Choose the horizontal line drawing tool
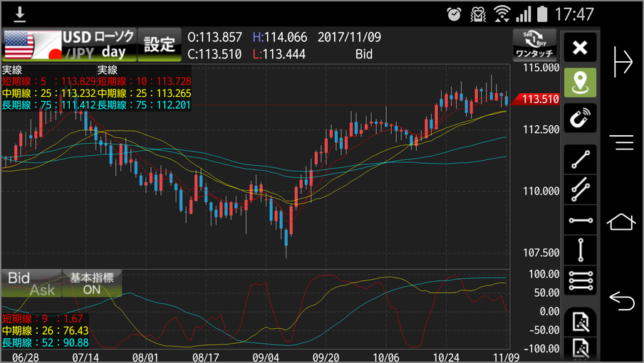 tap(581, 220)
